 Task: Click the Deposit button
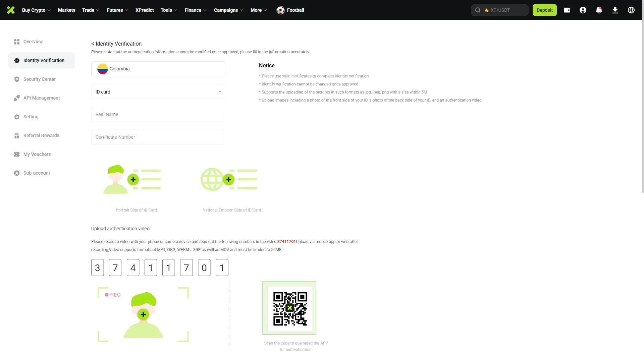pos(544,10)
